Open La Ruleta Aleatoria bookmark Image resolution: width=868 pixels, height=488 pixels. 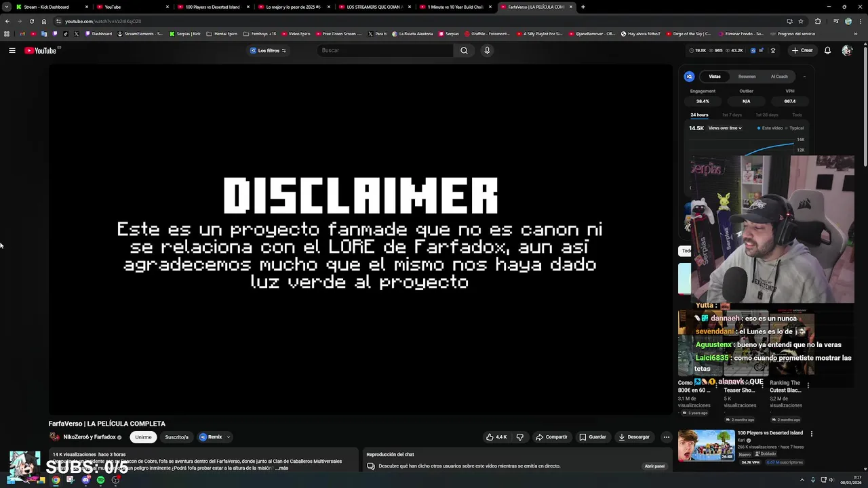(412, 34)
